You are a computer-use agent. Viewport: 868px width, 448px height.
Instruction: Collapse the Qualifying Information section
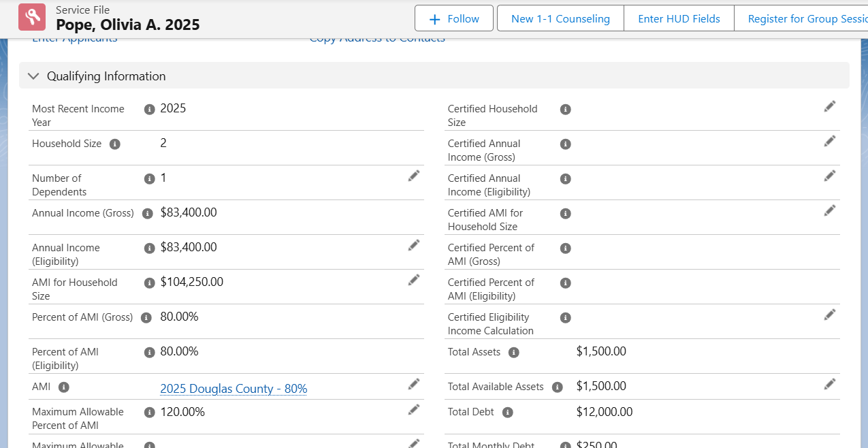33,76
